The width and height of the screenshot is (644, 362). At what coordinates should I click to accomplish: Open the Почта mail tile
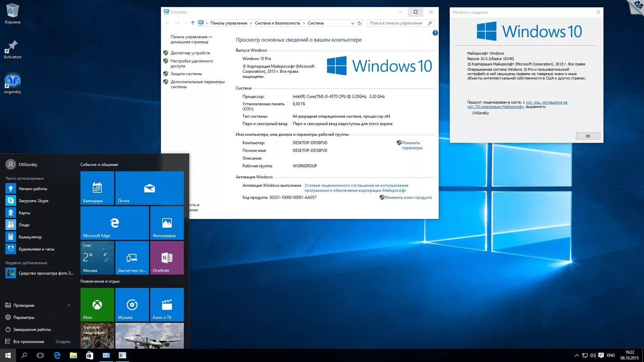pos(149,188)
